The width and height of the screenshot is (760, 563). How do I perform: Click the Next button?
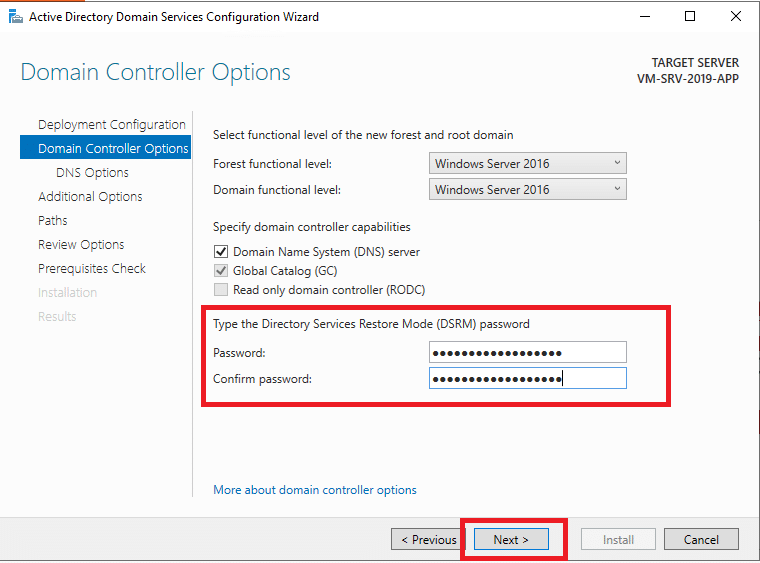pyautogui.click(x=511, y=539)
